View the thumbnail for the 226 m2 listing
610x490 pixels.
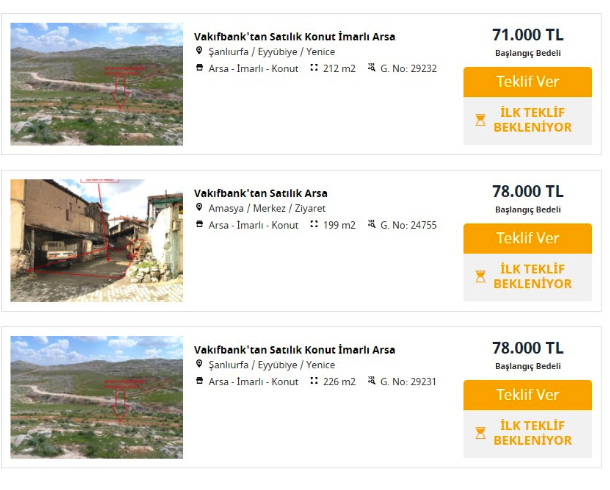pyautogui.click(x=97, y=397)
